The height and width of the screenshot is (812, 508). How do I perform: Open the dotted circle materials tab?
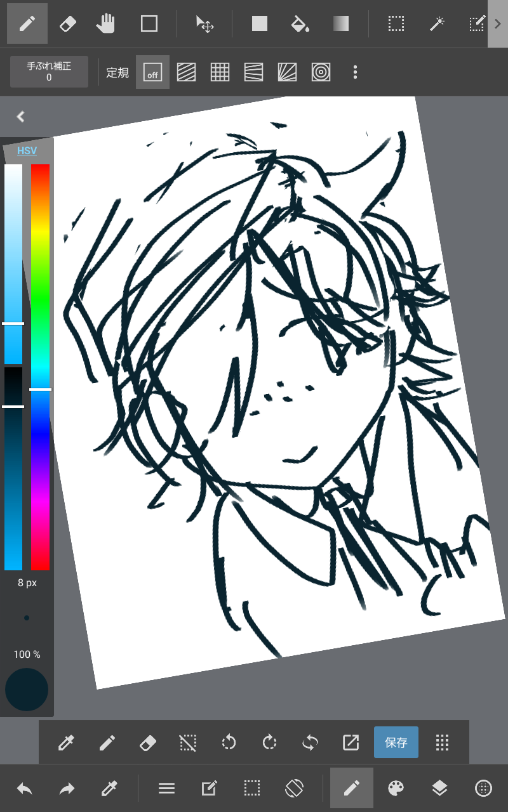click(x=483, y=789)
